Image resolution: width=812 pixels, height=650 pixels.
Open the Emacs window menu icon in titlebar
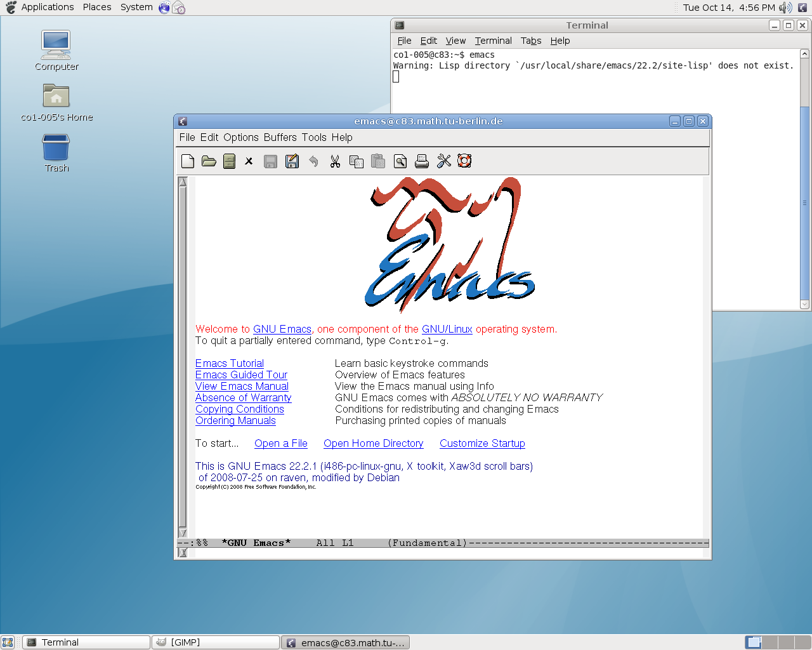point(183,121)
